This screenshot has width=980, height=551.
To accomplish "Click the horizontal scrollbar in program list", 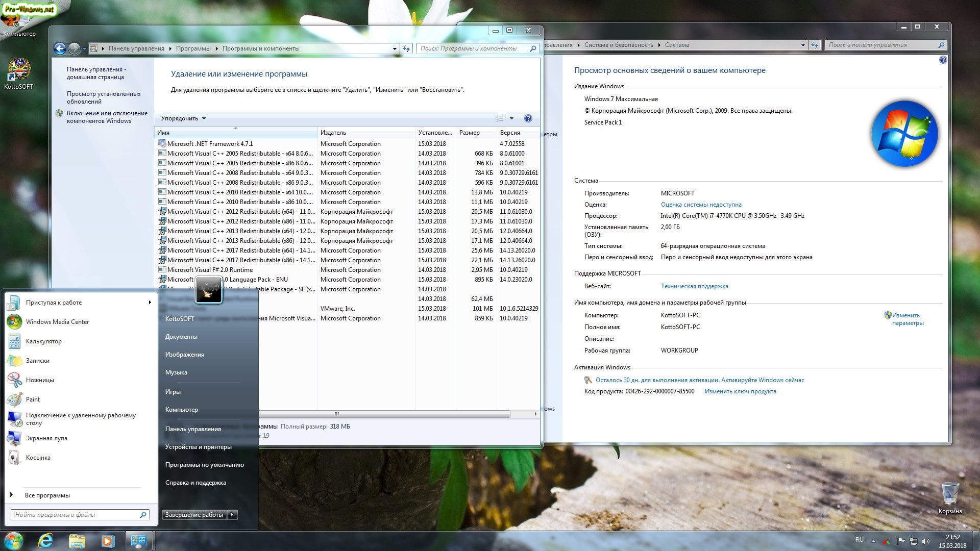I will click(336, 414).
